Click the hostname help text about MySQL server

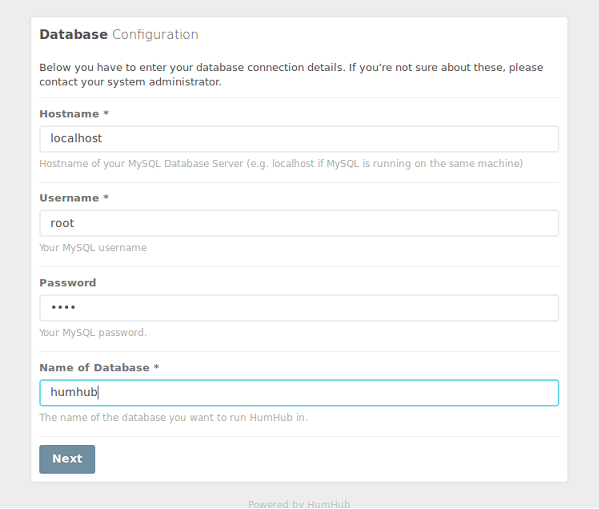[x=281, y=164]
